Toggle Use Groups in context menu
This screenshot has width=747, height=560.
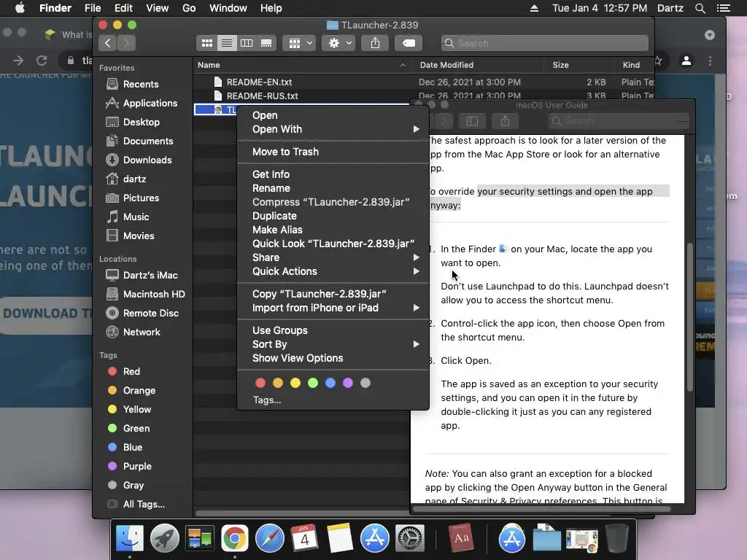(x=333, y=330)
